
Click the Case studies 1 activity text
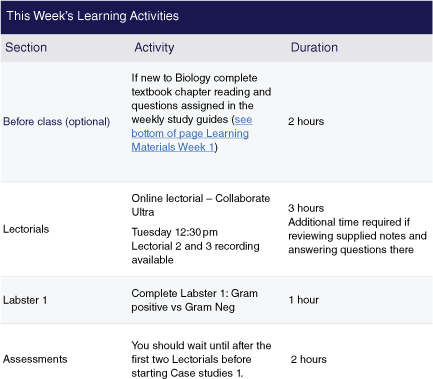pos(201,359)
